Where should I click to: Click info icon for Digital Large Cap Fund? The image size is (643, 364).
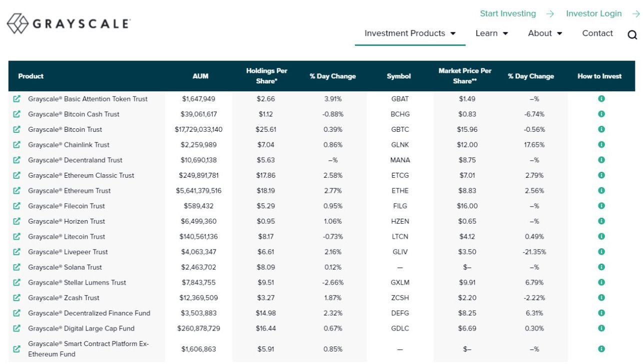pyautogui.click(x=601, y=329)
